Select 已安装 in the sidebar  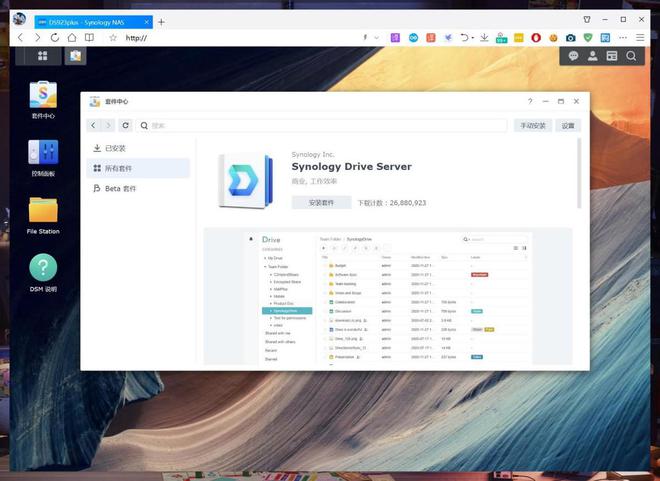[138, 148]
